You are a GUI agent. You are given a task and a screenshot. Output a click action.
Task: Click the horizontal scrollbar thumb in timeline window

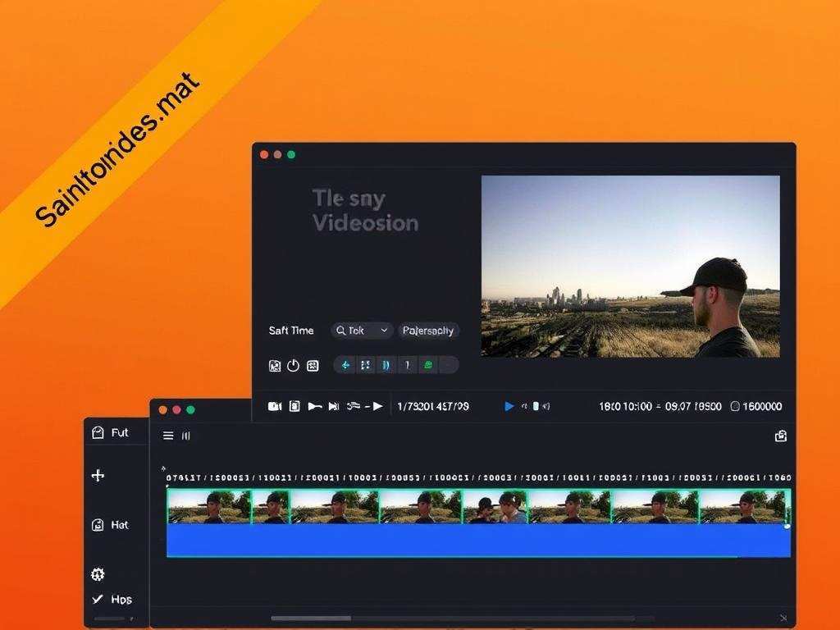[x=311, y=619]
